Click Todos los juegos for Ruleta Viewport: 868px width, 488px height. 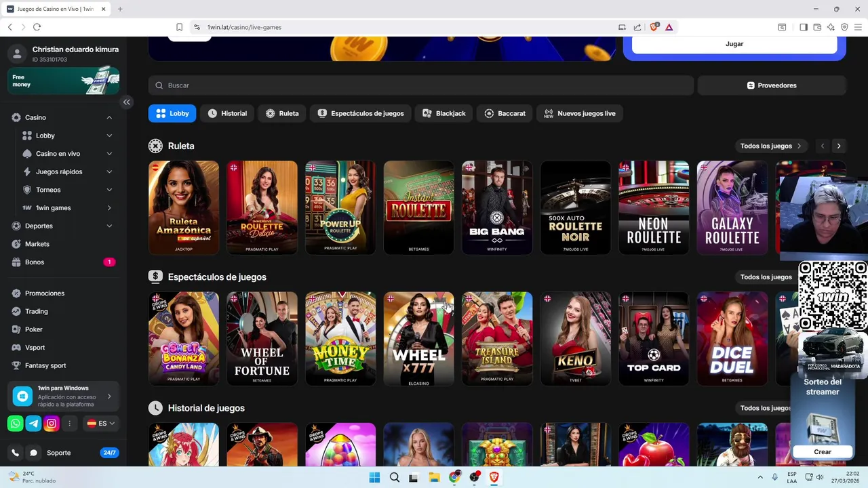771,146
